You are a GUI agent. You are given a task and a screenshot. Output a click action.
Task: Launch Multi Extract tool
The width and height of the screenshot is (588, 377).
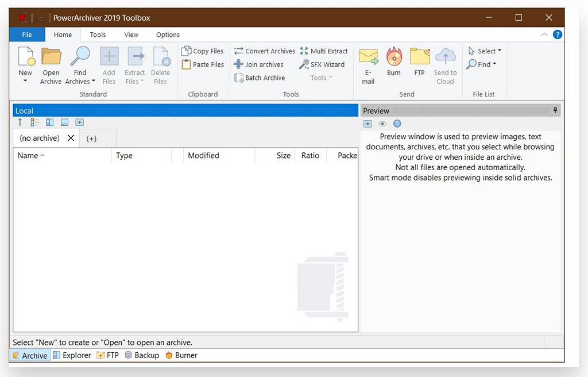point(324,51)
